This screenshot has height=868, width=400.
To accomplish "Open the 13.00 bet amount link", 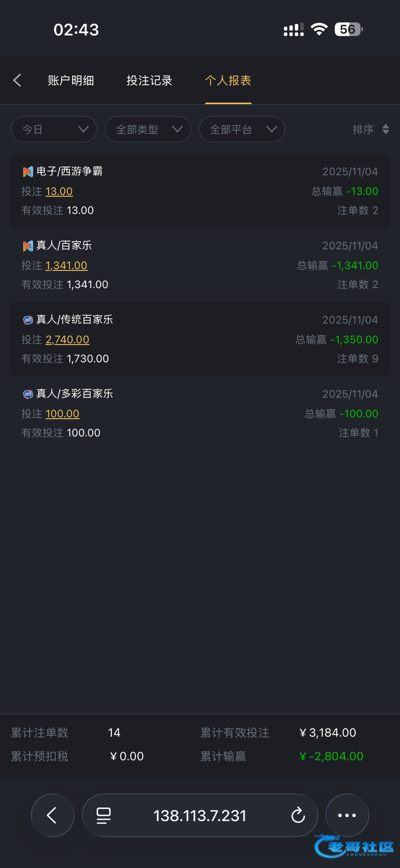I will [x=59, y=191].
